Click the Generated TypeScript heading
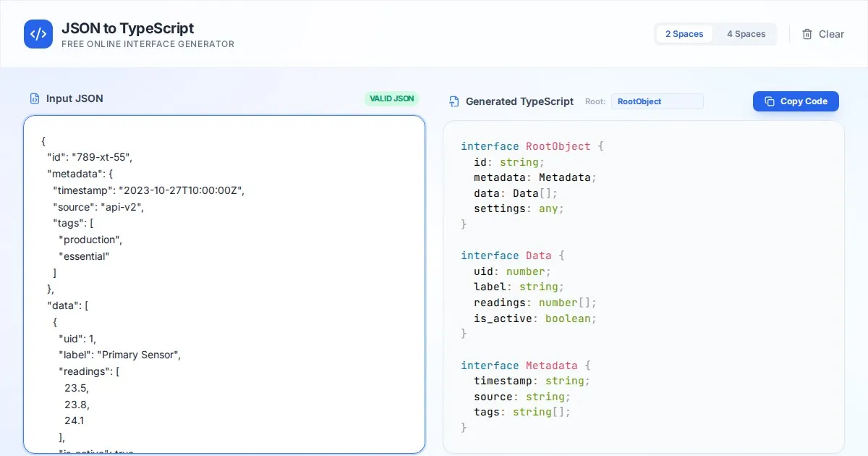 click(519, 101)
